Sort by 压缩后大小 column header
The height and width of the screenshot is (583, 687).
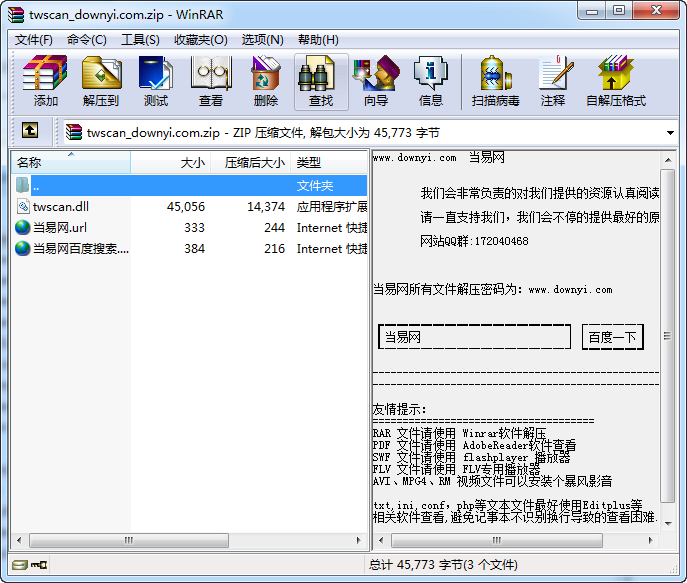(x=251, y=163)
